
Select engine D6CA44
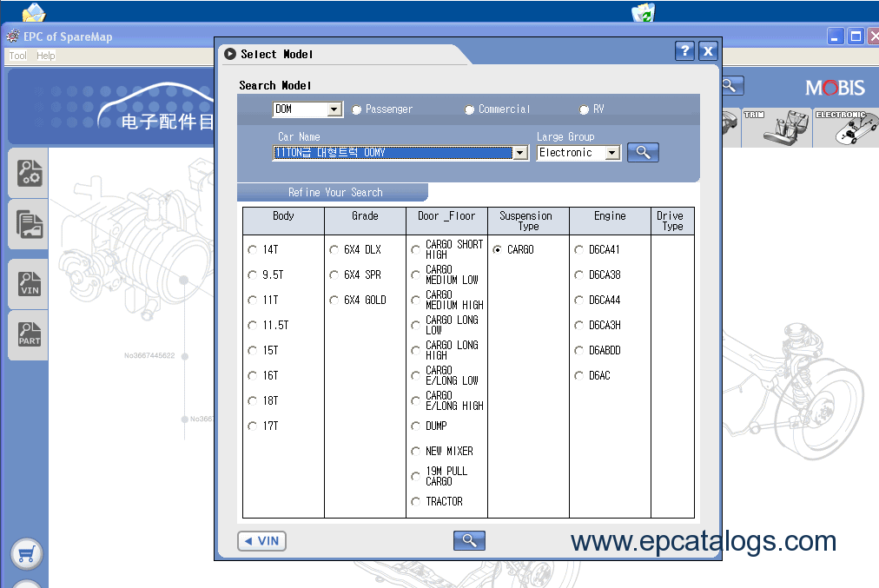(579, 300)
